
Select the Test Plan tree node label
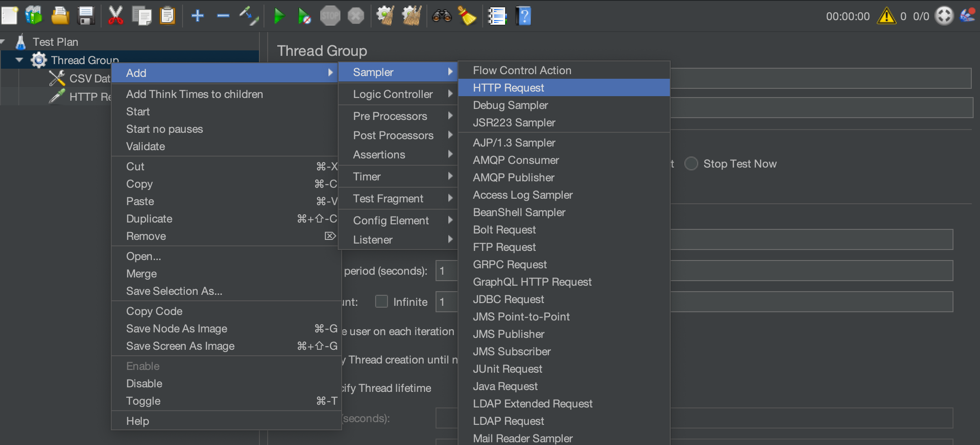pos(55,42)
